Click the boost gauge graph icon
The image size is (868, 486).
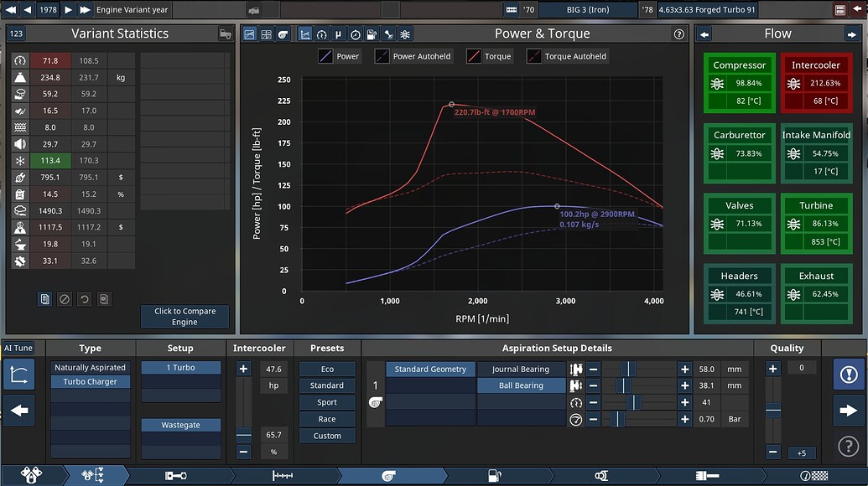356,34
